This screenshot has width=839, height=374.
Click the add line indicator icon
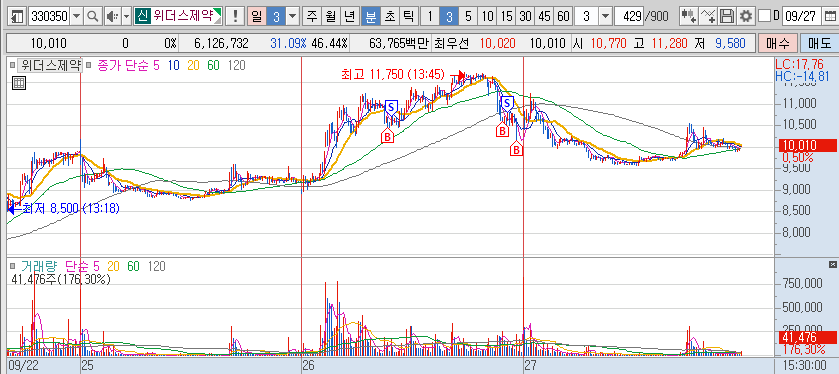point(708,17)
